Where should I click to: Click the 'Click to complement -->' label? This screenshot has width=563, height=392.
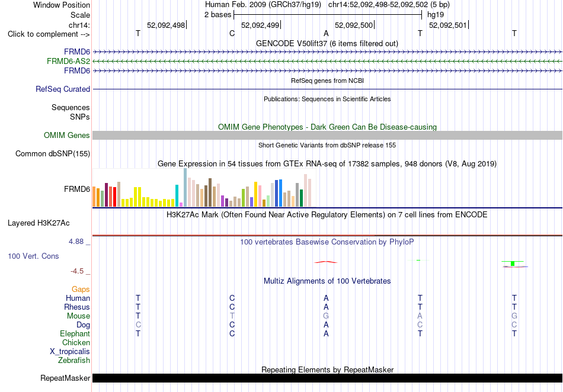tap(49, 34)
